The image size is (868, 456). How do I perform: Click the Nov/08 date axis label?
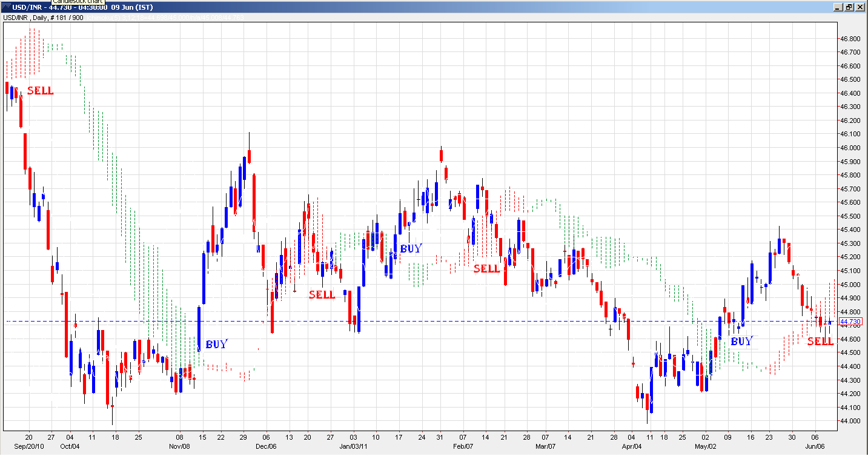[179, 447]
